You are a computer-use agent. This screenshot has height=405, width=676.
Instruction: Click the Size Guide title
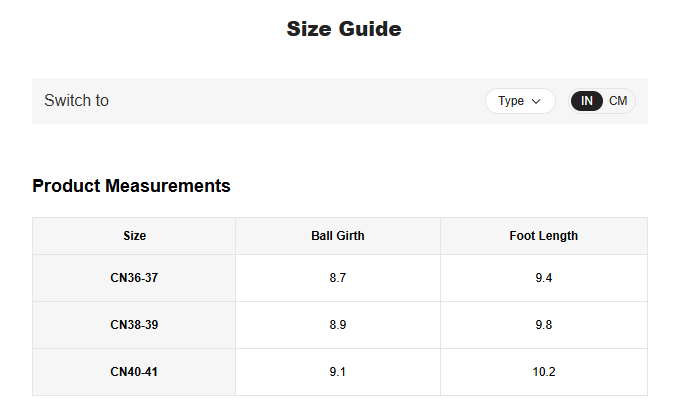click(343, 29)
